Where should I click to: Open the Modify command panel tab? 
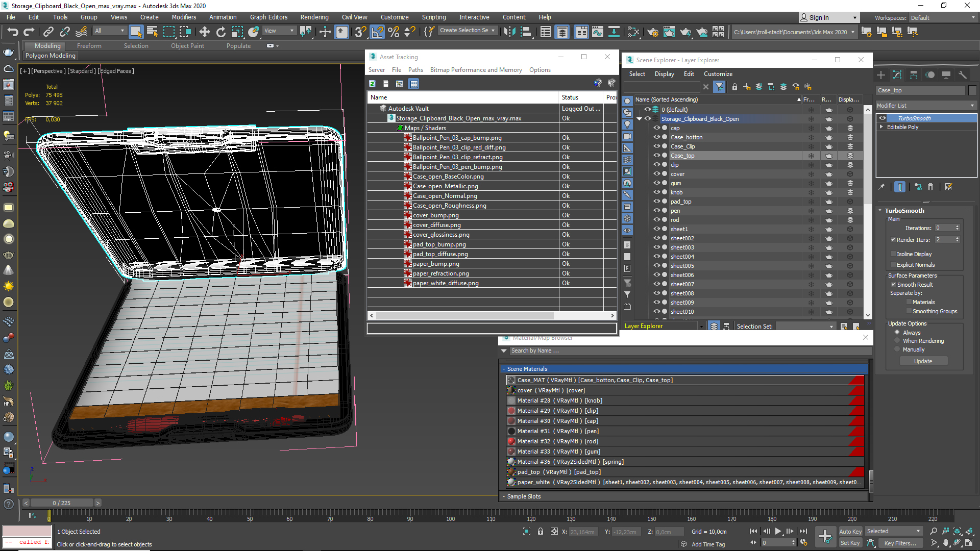point(897,75)
